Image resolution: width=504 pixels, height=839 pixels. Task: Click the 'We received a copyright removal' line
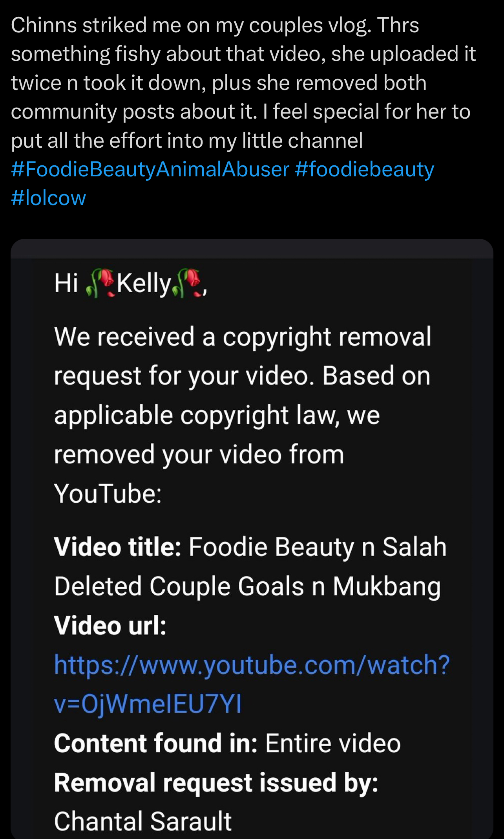pos(243,337)
